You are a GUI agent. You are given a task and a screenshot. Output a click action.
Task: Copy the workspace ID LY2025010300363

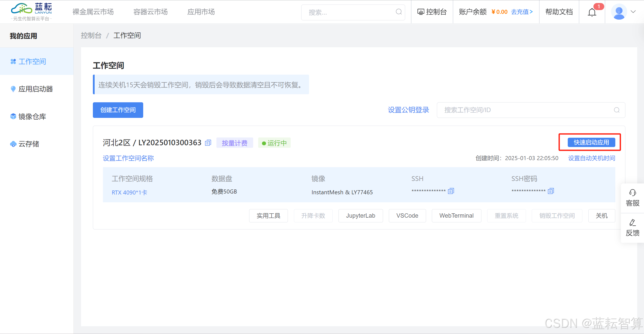point(208,143)
